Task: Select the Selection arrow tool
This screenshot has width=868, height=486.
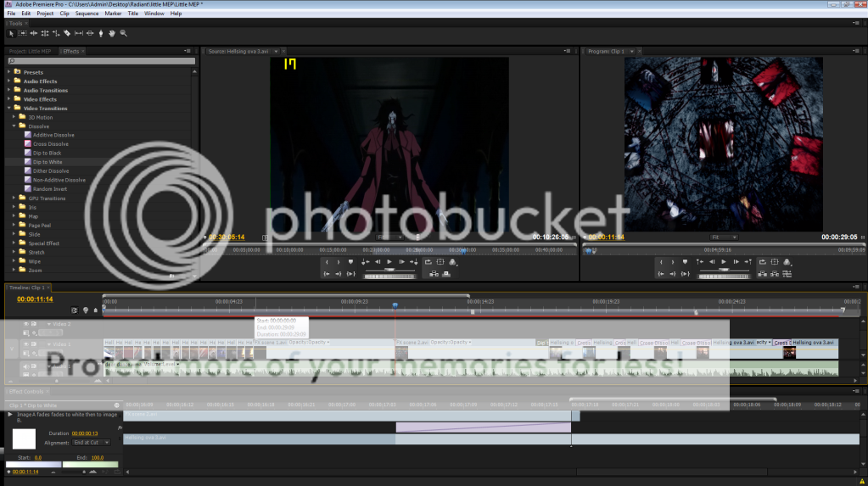Action: click(11, 34)
